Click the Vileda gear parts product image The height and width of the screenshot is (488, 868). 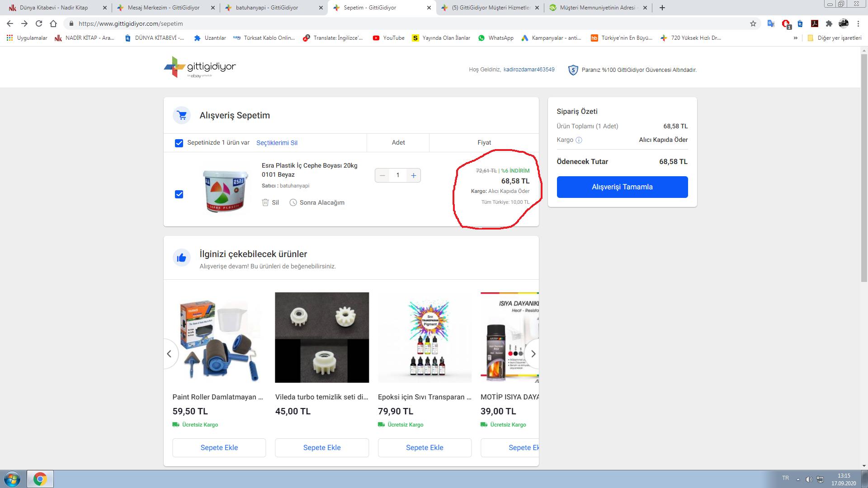point(322,338)
